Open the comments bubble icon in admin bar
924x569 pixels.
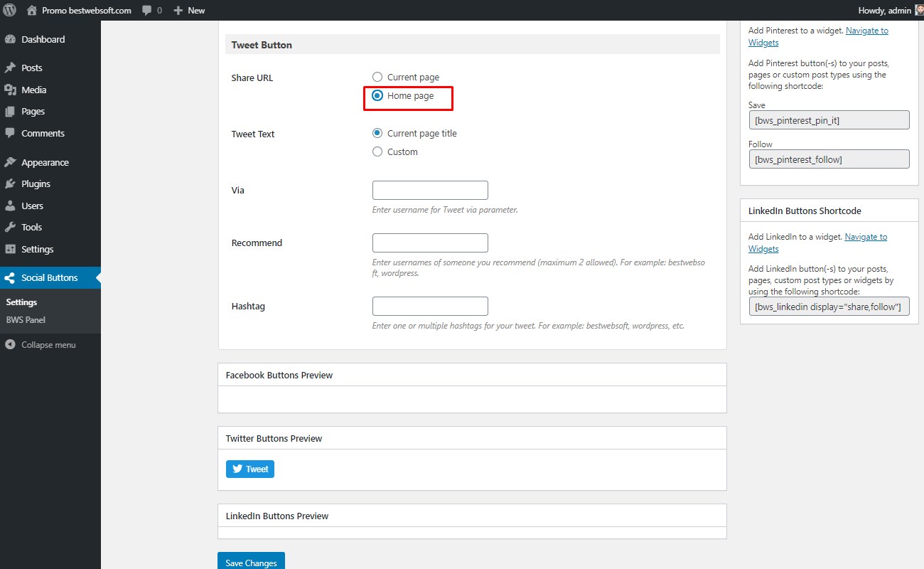(147, 11)
